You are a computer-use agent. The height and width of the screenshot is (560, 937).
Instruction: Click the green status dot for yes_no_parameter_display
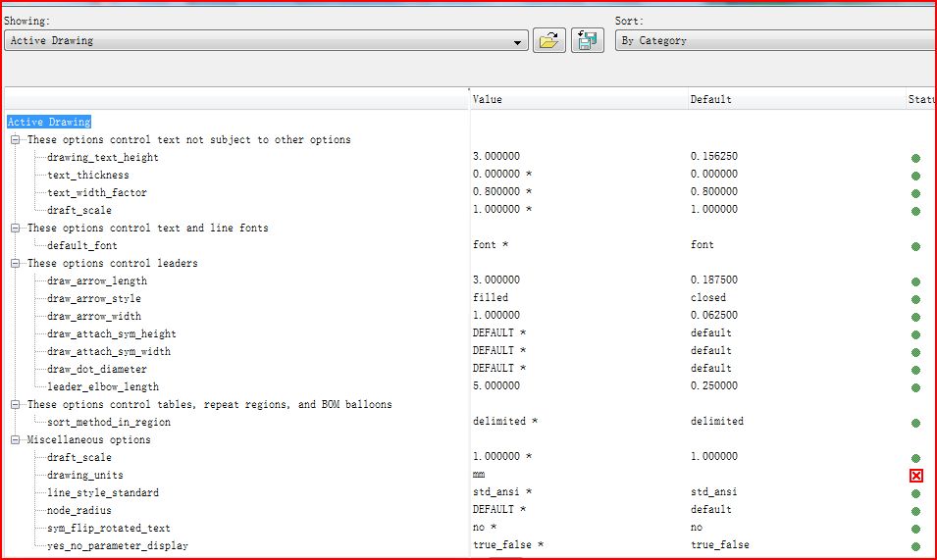tap(916, 546)
